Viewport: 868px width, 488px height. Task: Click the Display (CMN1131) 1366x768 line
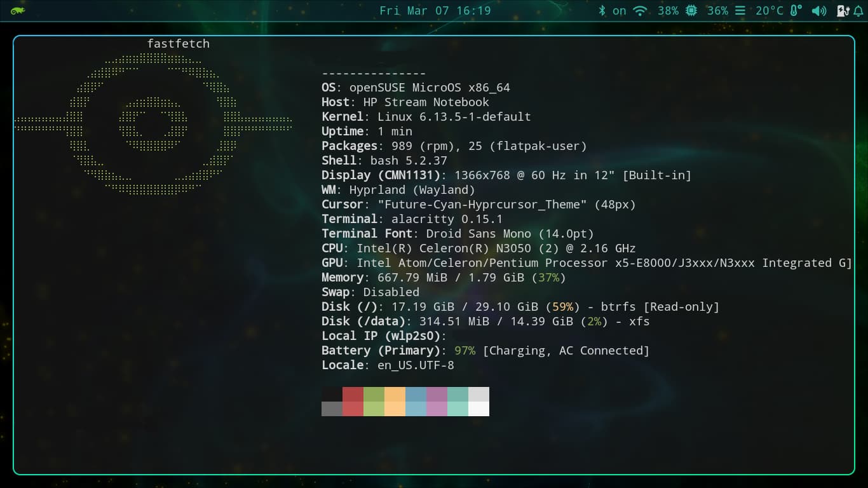506,175
